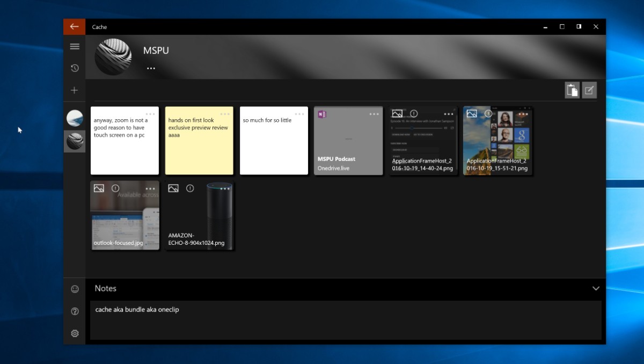644x364 pixels.
Task: Open more options on the 15-51-21 screenshot card
Action: coord(523,114)
